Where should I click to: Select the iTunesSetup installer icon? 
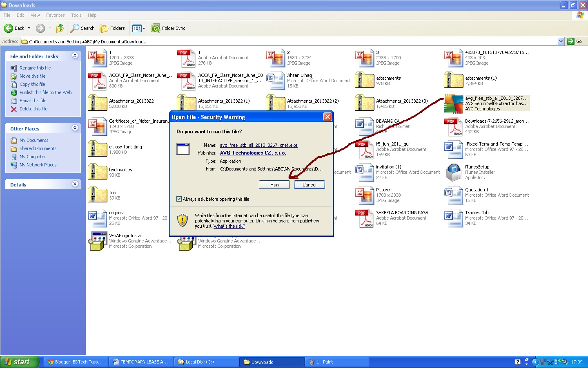click(x=454, y=172)
